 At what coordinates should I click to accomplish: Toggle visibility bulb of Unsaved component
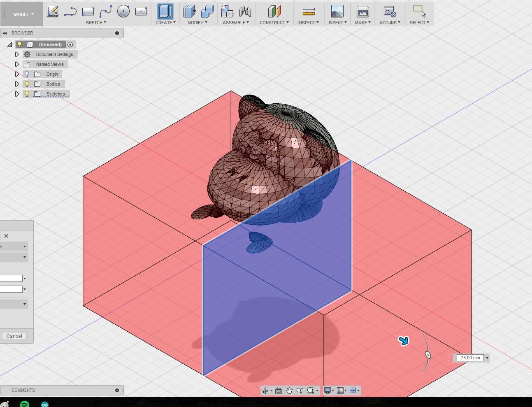[x=19, y=44]
